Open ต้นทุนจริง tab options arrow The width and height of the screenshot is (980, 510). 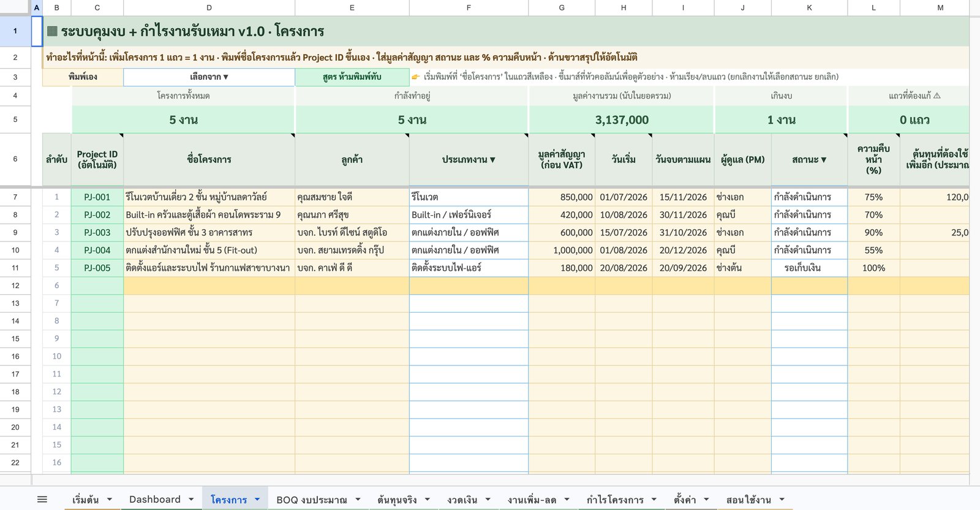pos(428,500)
